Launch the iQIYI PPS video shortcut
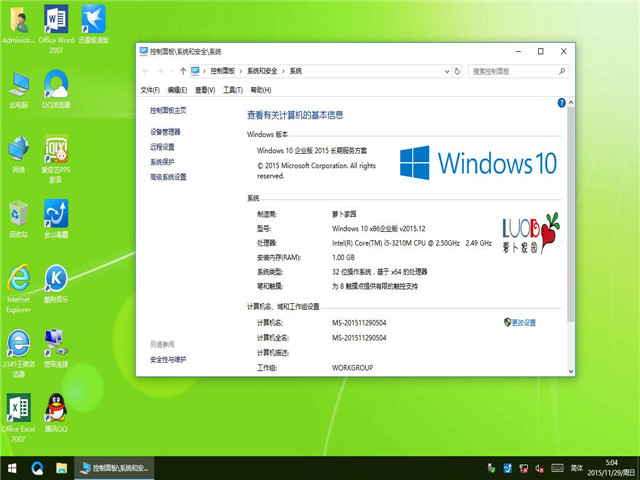 coord(56,159)
